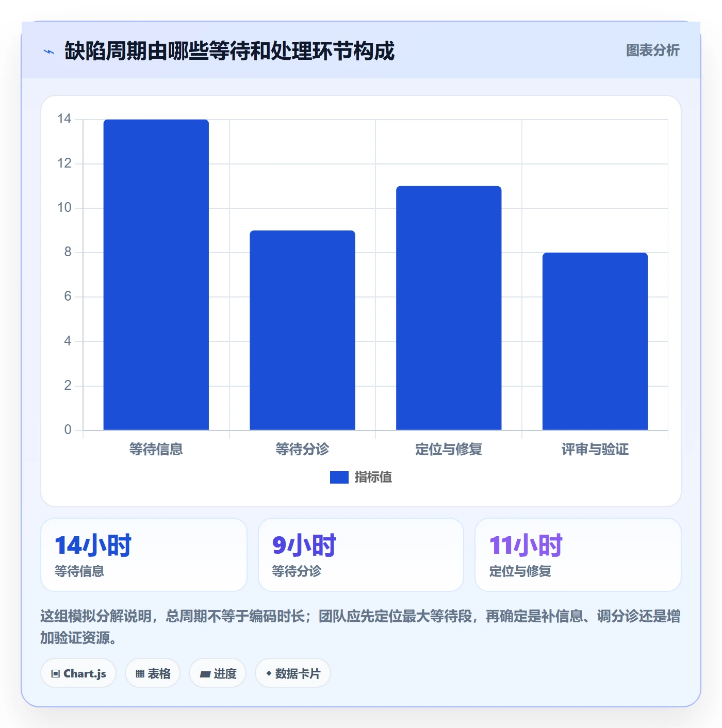The image size is (722, 728).
Task: Click the diamond icon in 数据卡片 tag
Action: click(269, 673)
